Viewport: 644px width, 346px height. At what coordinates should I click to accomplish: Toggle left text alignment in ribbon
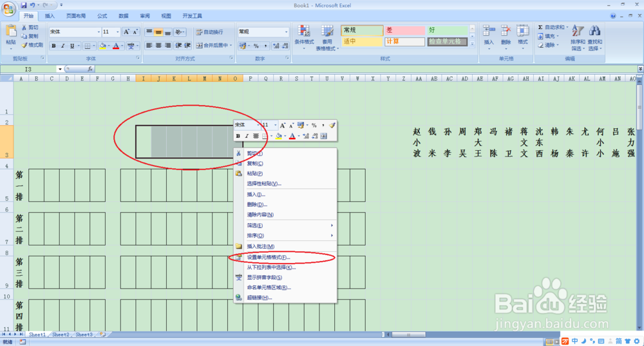click(x=149, y=45)
